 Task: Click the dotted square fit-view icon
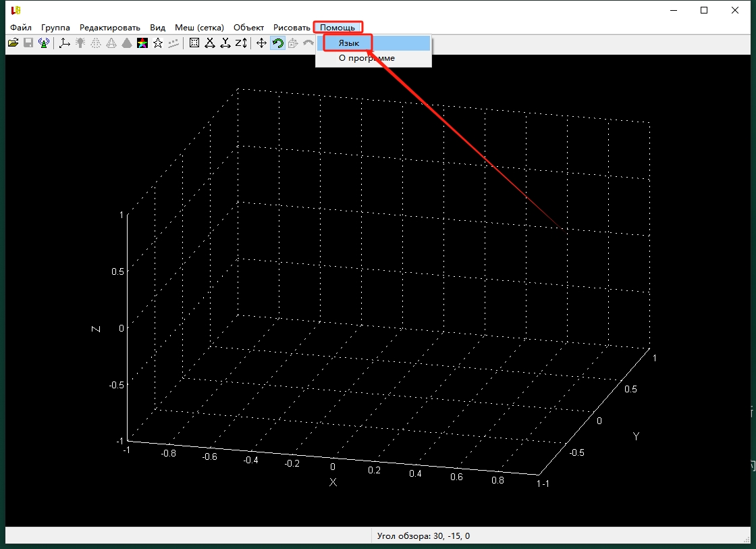pos(194,43)
